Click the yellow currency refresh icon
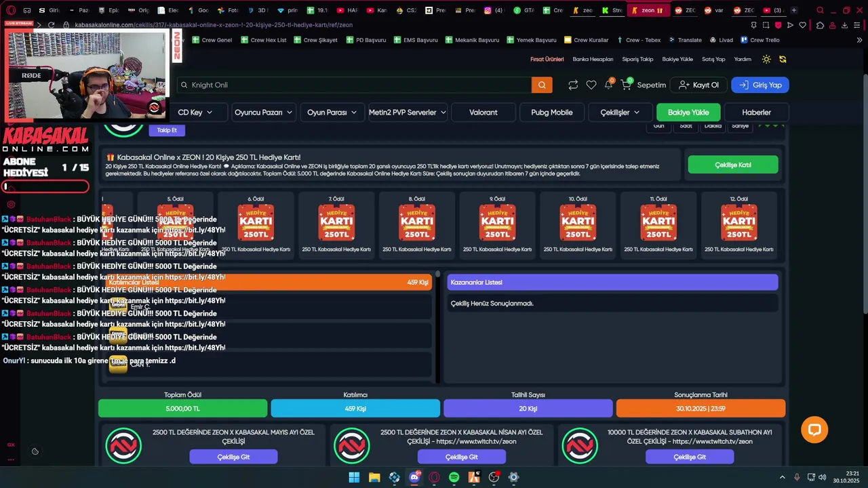Screen dimensions: 868x488 783,59
